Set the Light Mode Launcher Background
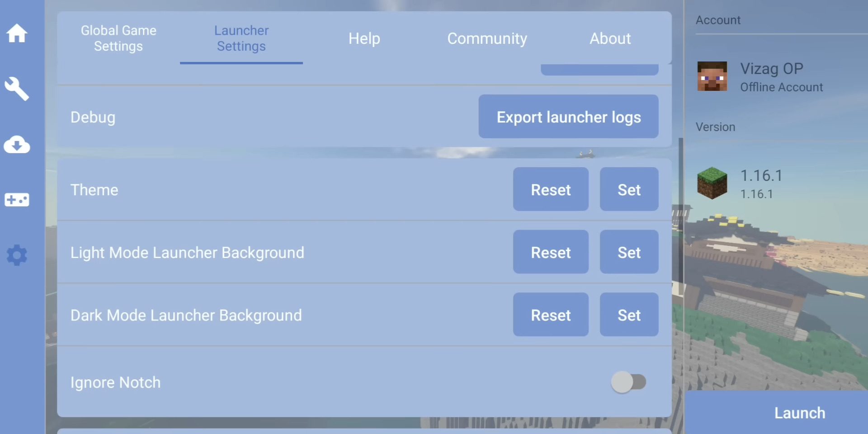This screenshot has width=868, height=434. click(x=629, y=252)
